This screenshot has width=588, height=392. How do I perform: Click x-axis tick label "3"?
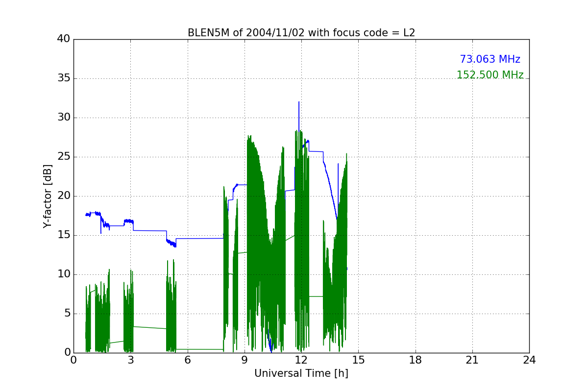130,360
